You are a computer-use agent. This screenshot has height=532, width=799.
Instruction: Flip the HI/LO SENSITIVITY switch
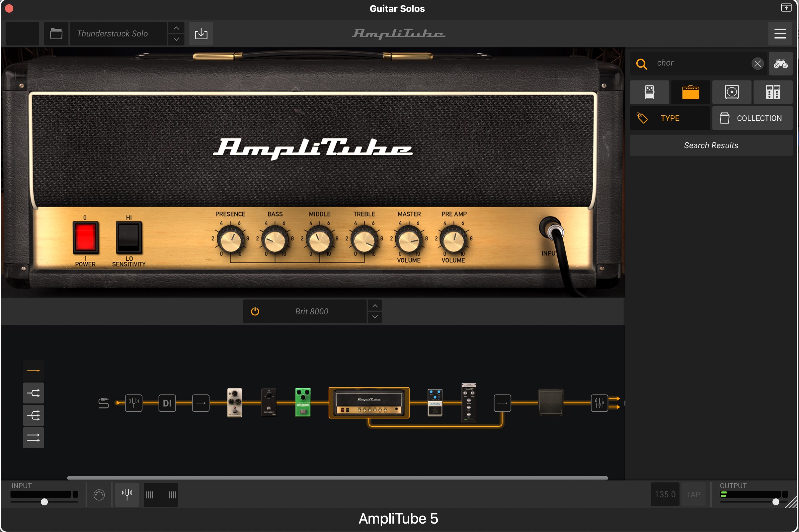129,237
